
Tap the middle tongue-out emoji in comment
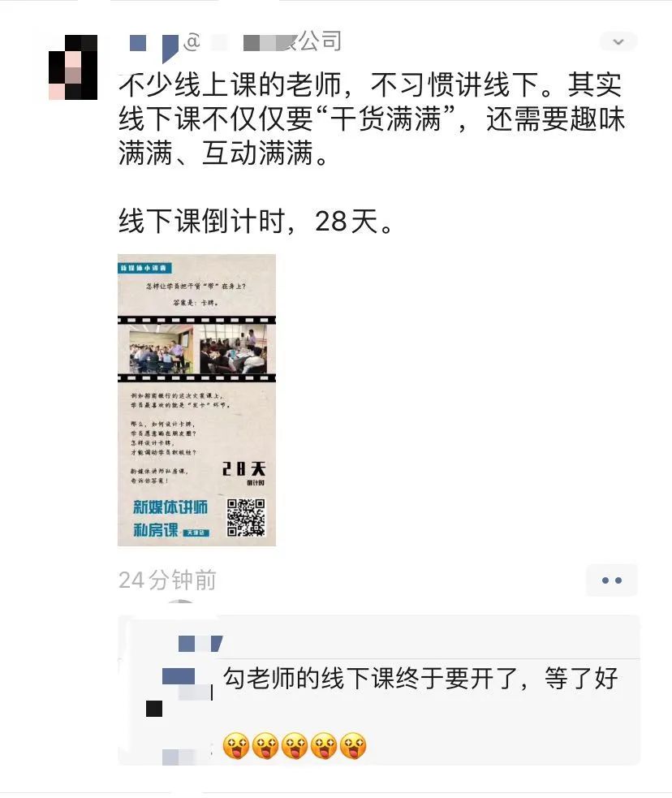tap(295, 746)
